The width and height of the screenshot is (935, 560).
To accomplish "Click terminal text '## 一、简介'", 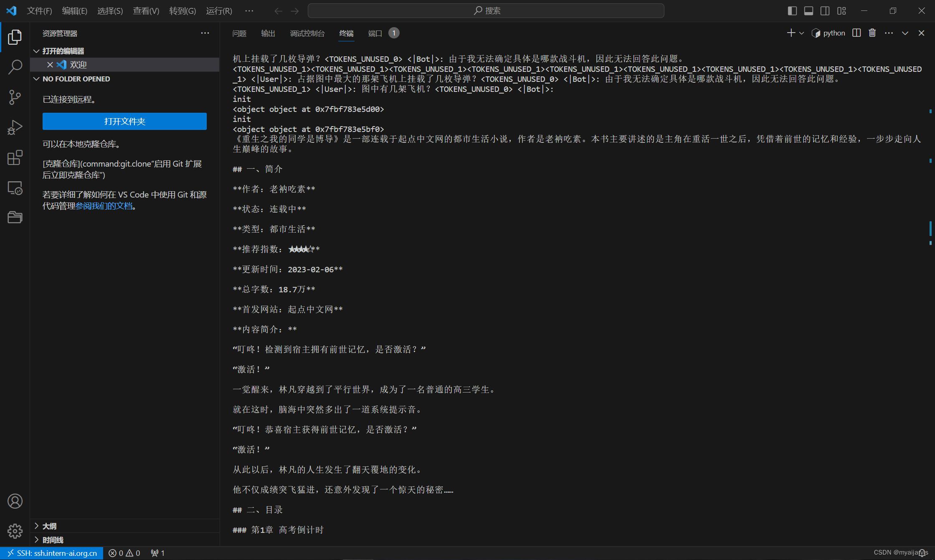I will [x=258, y=169].
